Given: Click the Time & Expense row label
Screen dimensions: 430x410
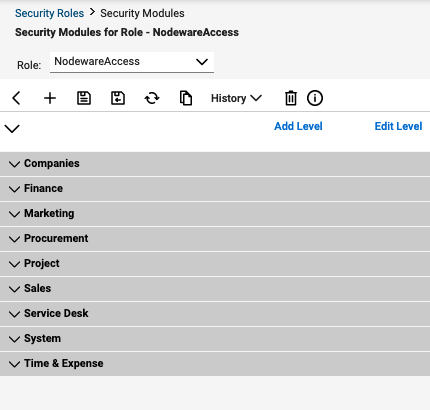Looking at the screenshot, I should (x=63, y=363).
